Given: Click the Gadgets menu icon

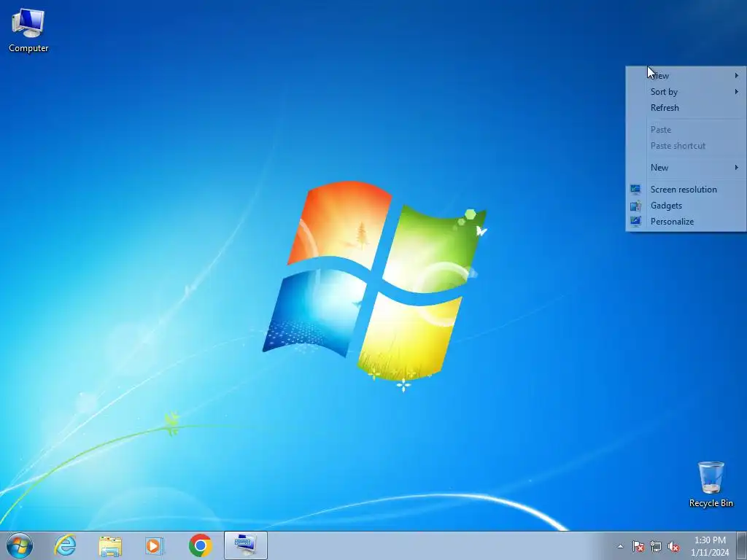Looking at the screenshot, I should [635, 206].
